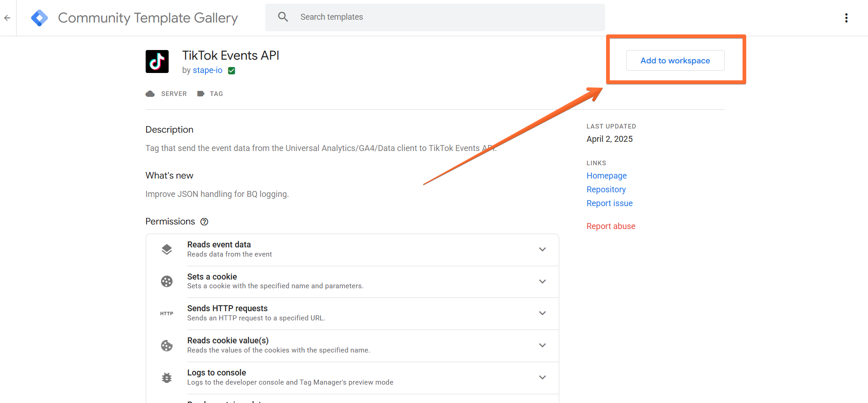This screenshot has width=868, height=403.
Task: Click the What's new heading
Action: (x=170, y=176)
